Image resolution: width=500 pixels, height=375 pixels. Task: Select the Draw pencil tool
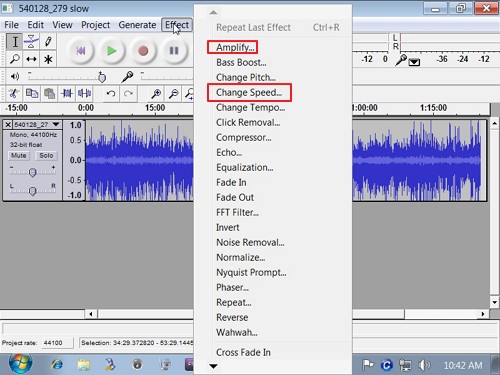(48, 42)
